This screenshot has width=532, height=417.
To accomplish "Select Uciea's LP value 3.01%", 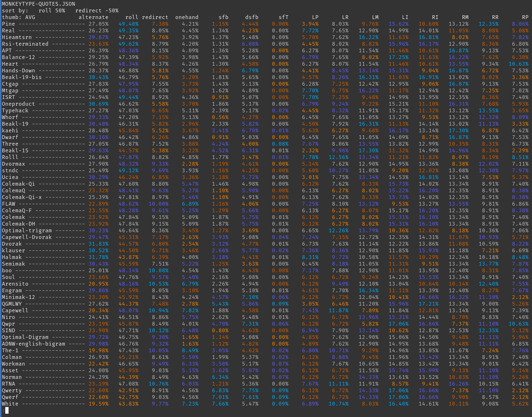I will click(x=310, y=177).
